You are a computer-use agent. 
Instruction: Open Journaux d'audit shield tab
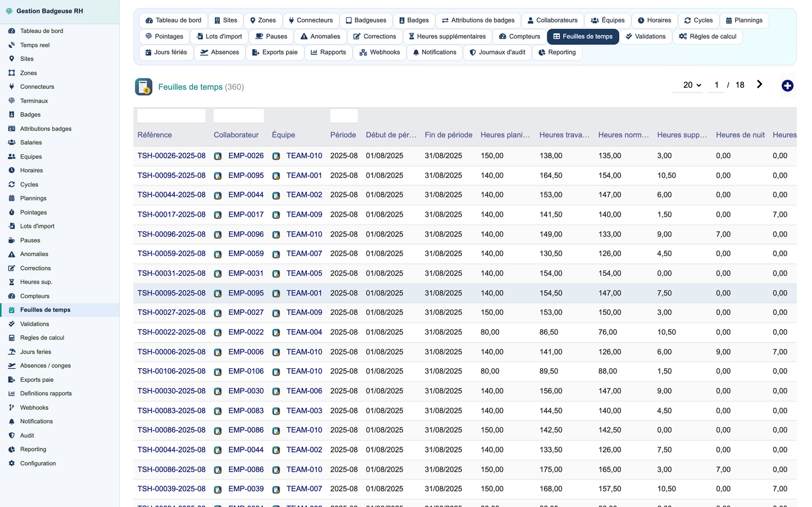(x=497, y=52)
